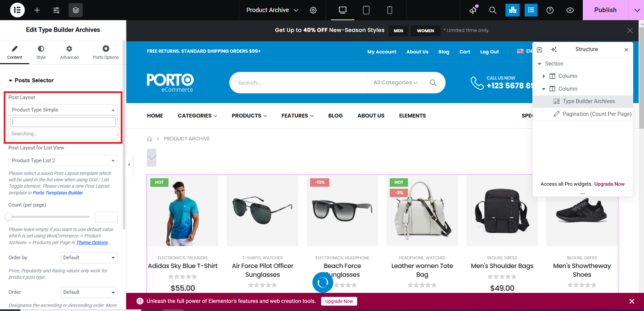Collapse the editor panel with arrow handle
Viewport: 644px width, 311px height.
click(x=129, y=165)
